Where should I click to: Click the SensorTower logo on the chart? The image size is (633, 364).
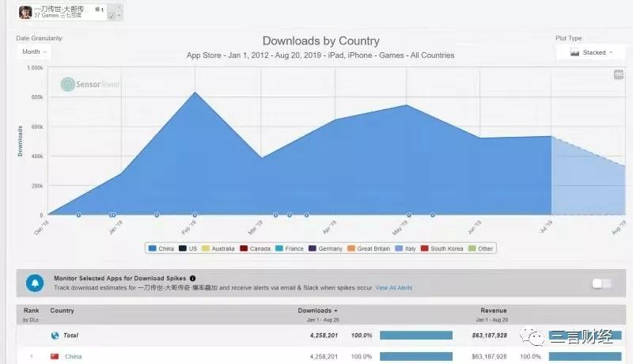pyautogui.click(x=89, y=85)
